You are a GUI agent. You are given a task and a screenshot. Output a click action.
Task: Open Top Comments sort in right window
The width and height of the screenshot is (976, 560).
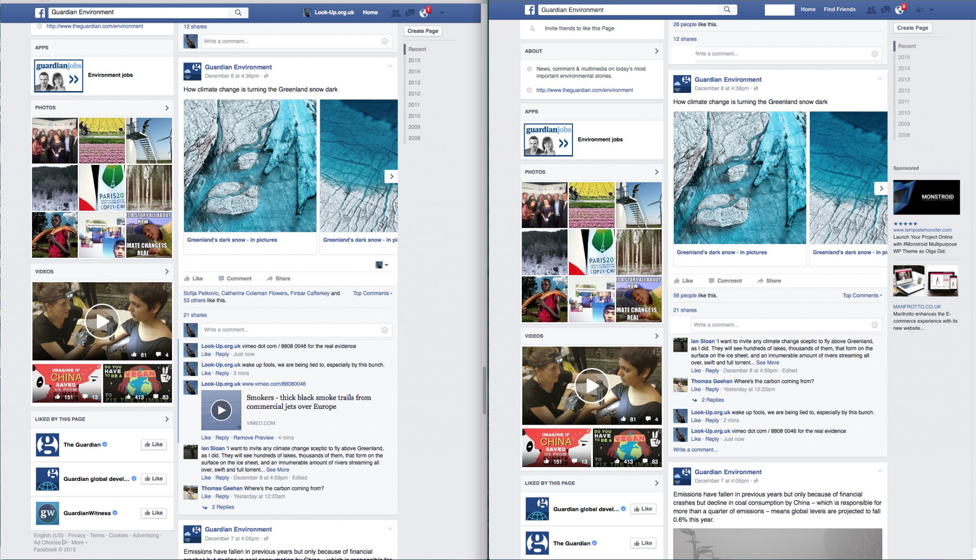(x=862, y=295)
